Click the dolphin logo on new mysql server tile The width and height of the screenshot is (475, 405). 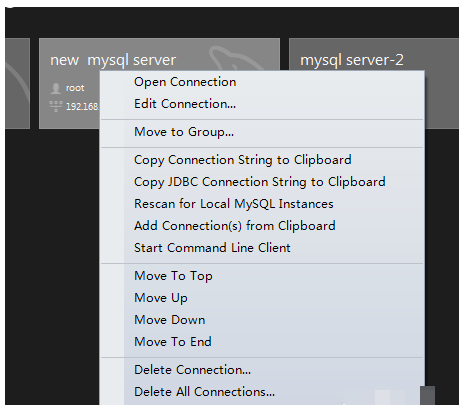point(238,58)
